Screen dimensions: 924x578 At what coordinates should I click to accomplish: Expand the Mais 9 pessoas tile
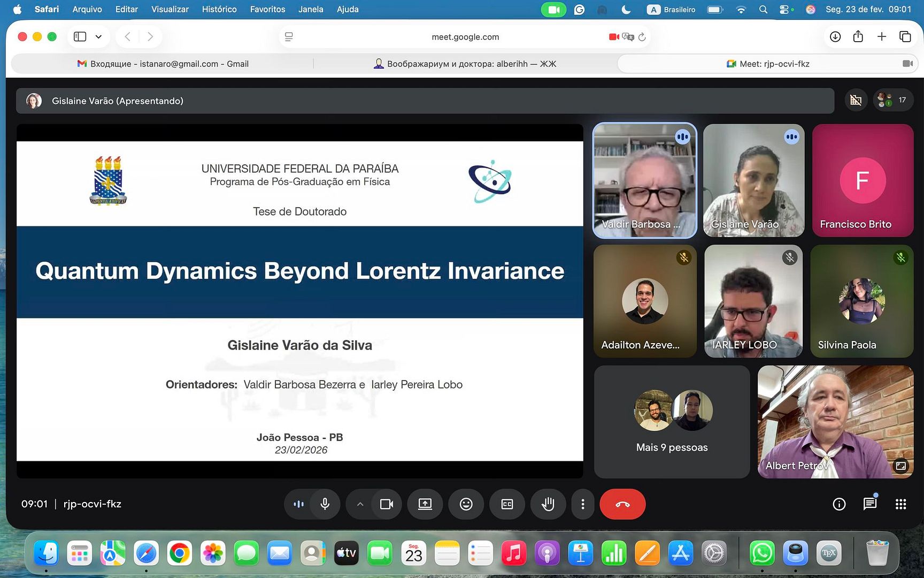[x=672, y=422]
